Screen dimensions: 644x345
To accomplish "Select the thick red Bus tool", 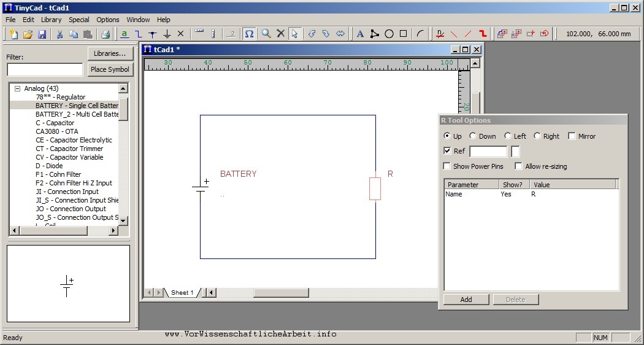I will click(x=483, y=34).
